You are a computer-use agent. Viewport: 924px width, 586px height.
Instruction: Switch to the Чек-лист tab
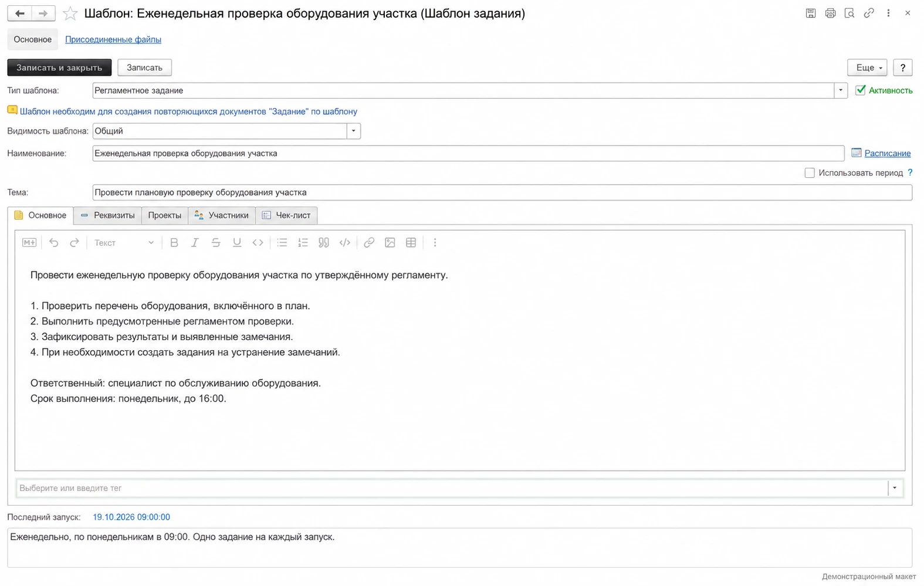pos(287,215)
